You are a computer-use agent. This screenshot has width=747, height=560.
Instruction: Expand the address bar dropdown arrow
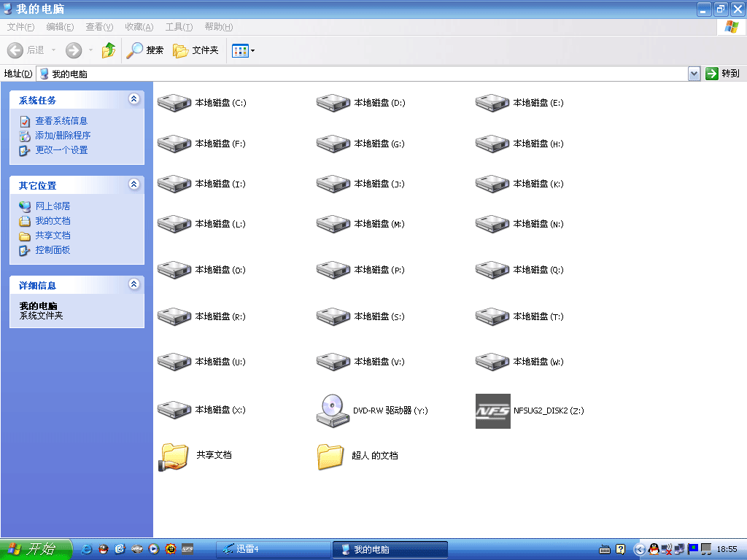694,74
